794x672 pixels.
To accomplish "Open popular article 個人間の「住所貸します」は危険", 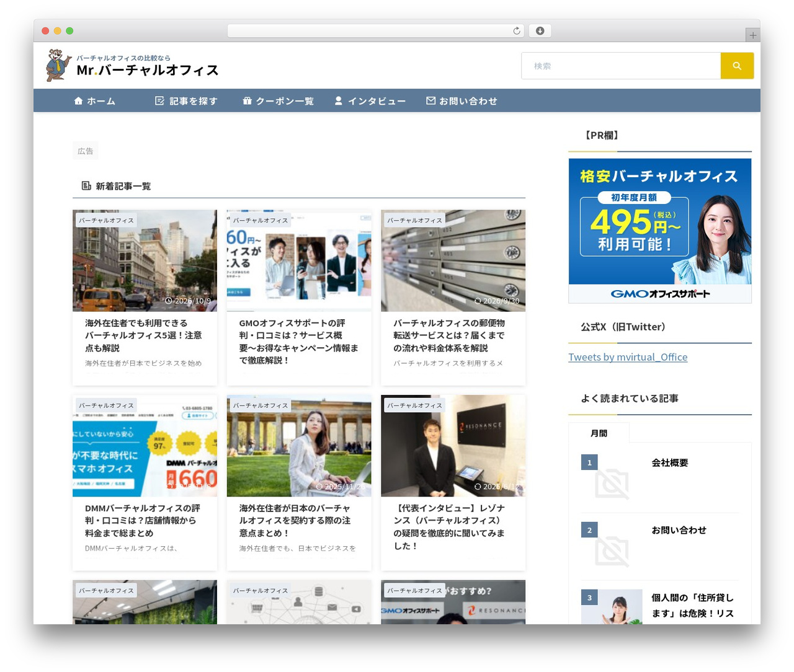I will [x=692, y=605].
